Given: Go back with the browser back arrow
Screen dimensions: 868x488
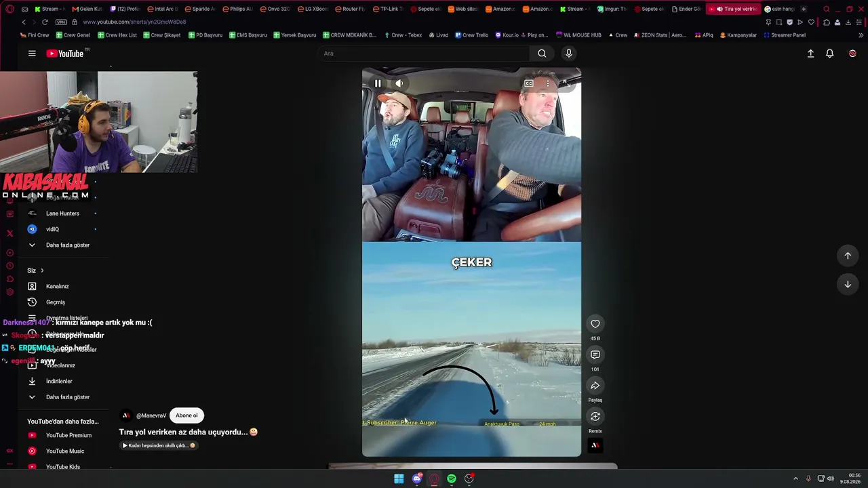Looking at the screenshot, I should [x=23, y=22].
